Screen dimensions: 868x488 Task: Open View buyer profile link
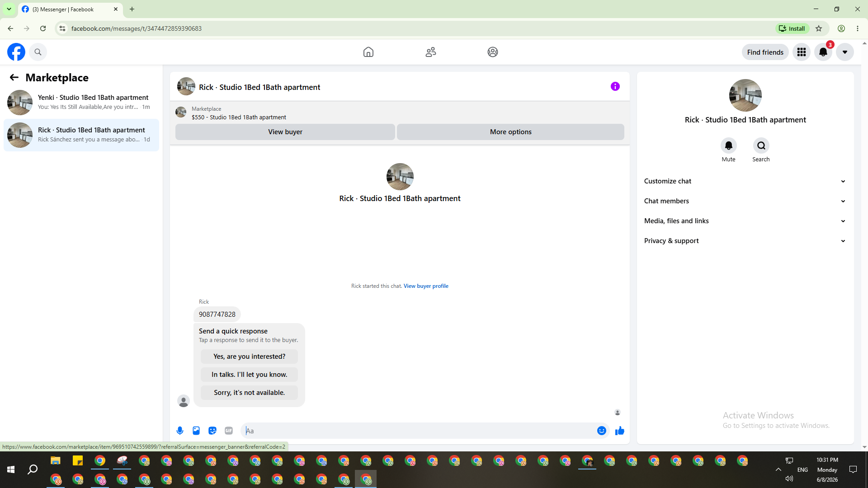[x=426, y=286]
